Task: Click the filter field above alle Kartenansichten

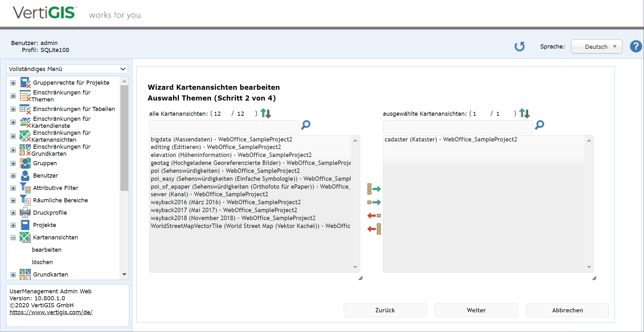Action: click(224, 127)
